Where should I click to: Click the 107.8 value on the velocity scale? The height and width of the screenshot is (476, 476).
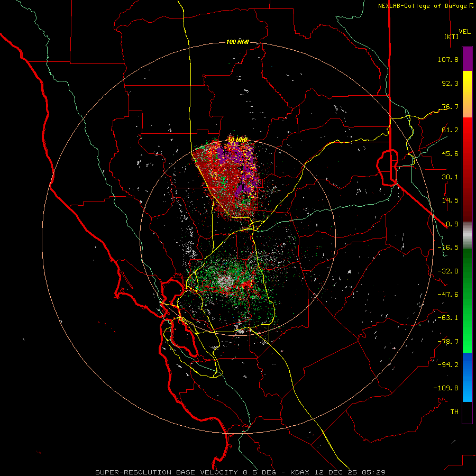click(x=448, y=59)
